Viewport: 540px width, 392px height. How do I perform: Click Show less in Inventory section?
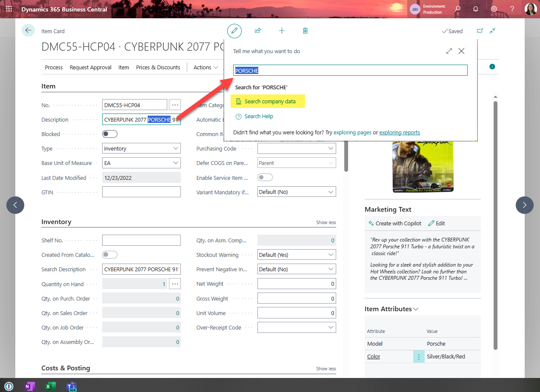326,222
